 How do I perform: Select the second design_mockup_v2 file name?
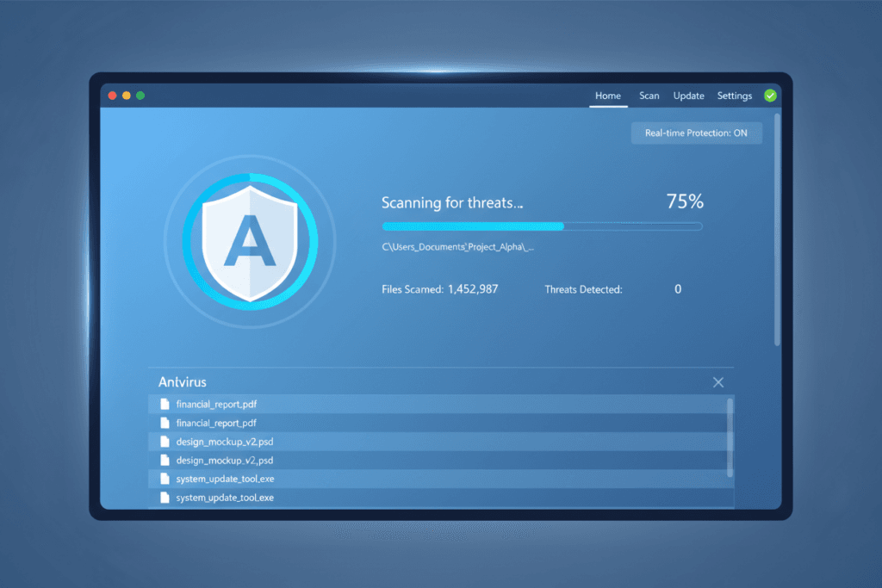[225, 460]
